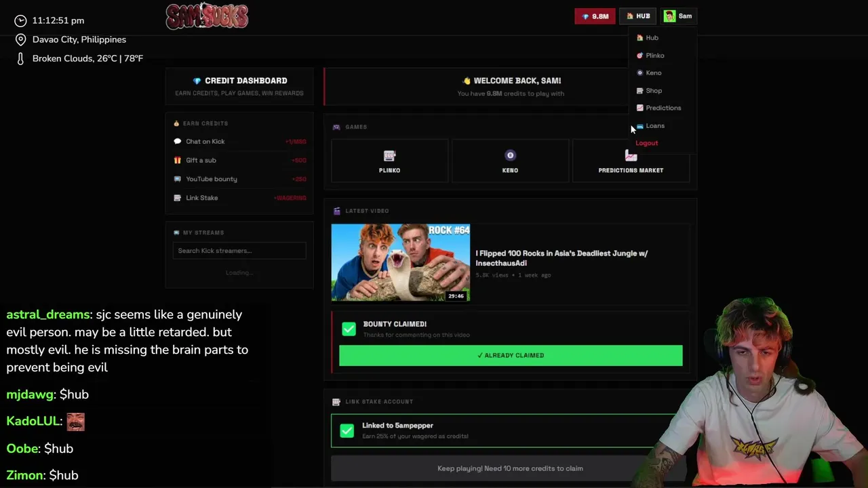Click the Shop icon in dropdown menu
This screenshot has width=868, height=488.
coord(639,91)
